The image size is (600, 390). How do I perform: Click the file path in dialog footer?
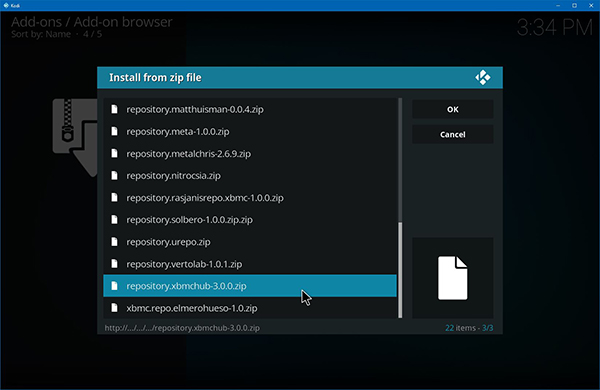click(182, 328)
